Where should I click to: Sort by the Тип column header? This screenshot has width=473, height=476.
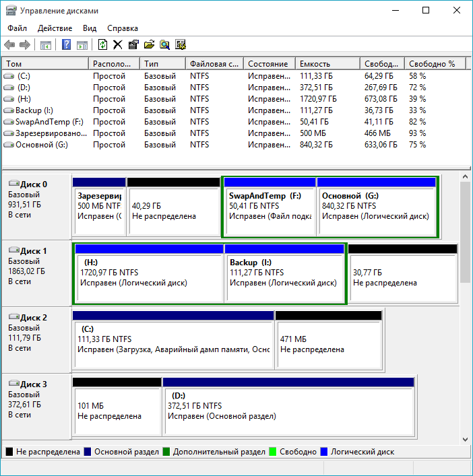tap(163, 64)
